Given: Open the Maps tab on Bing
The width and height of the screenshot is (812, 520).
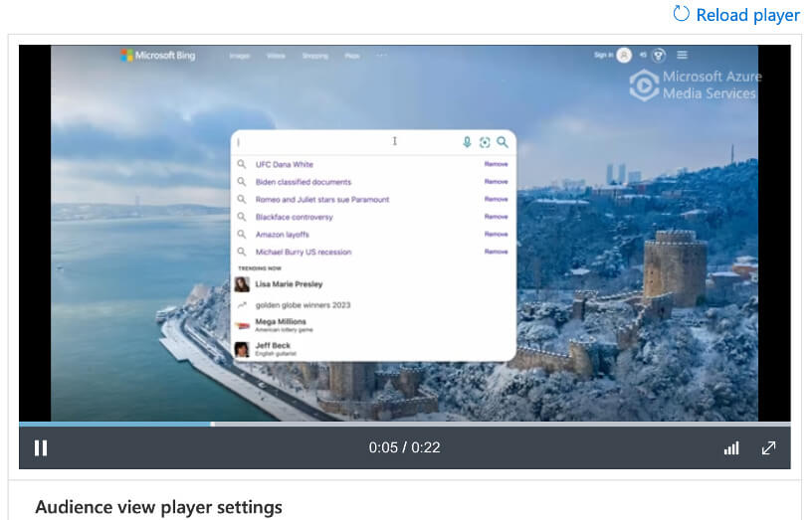Looking at the screenshot, I should 352,56.
